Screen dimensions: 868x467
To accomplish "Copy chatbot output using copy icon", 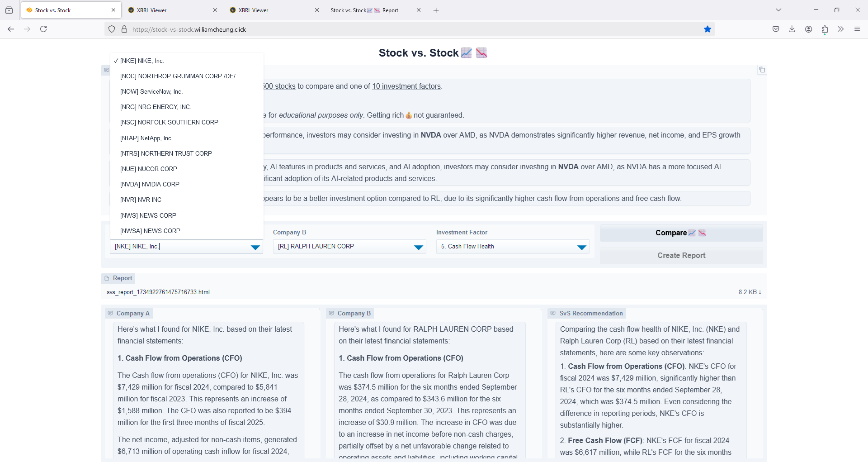I will coord(762,70).
